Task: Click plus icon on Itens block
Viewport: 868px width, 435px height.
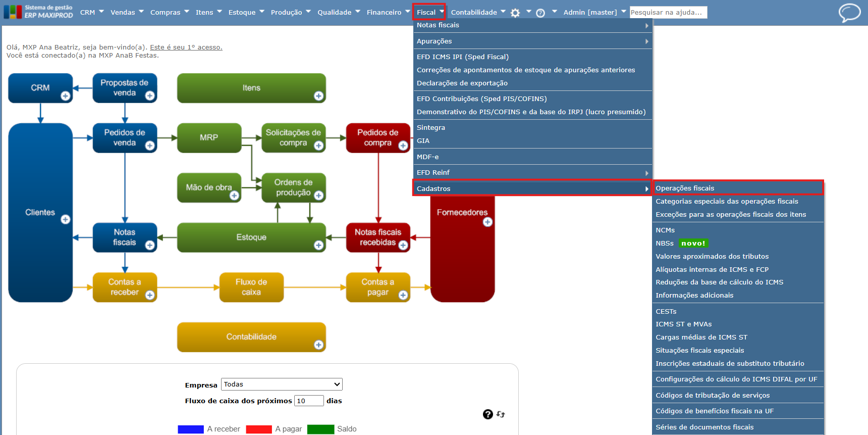Action: click(318, 96)
